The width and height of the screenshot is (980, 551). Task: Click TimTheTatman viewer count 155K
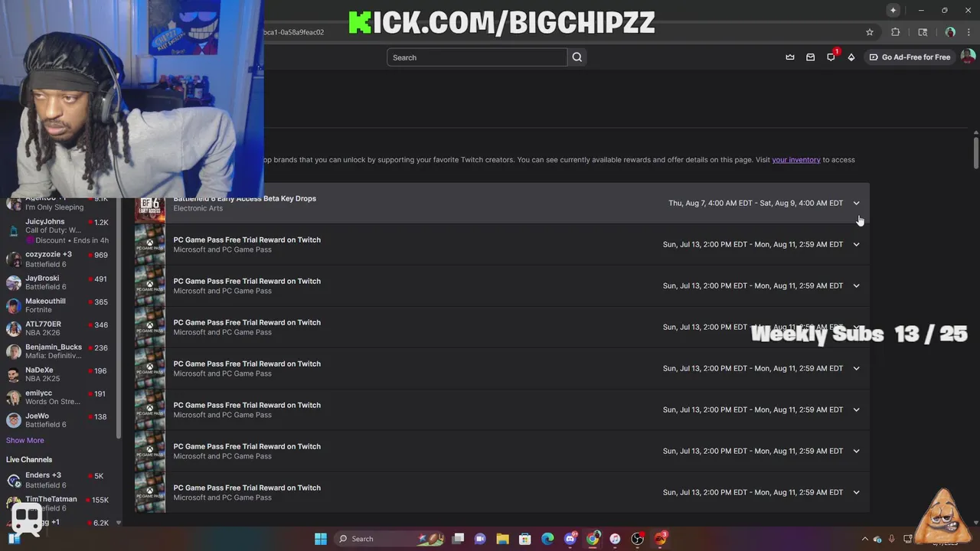click(x=100, y=500)
